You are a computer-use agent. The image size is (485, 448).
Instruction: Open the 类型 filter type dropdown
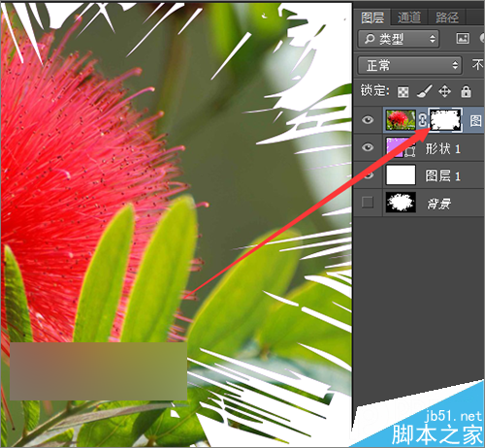pos(399,39)
